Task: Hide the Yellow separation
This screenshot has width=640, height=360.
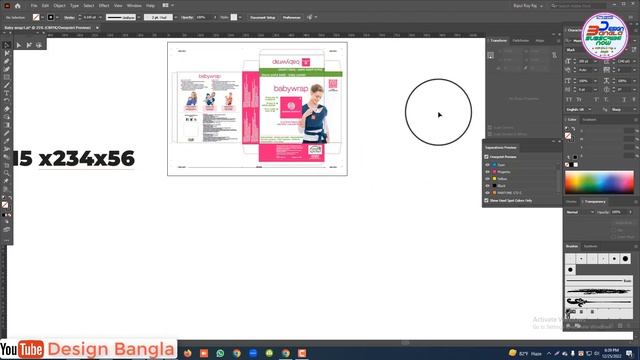Action: [487, 179]
